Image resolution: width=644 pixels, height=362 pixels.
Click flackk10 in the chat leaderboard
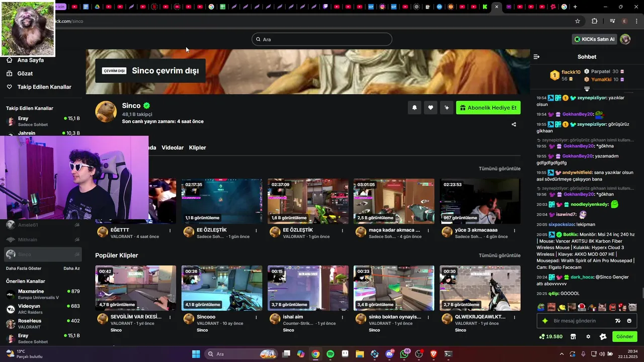pyautogui.click(x=571, y=72)
